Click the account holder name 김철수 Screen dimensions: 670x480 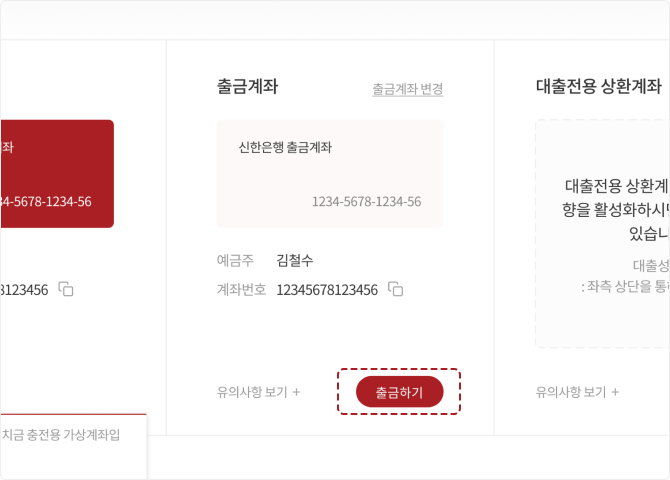pyautogui.click(x=295, y=260)
